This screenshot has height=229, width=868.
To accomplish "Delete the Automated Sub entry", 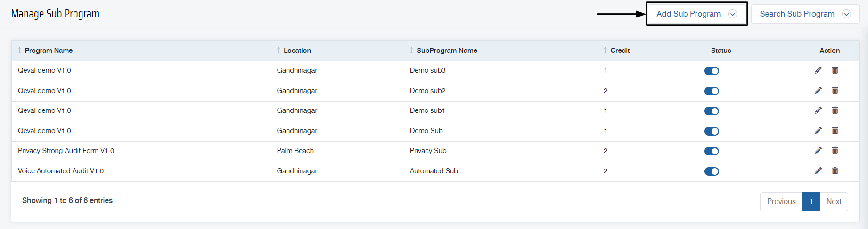I will coord(835,171).
